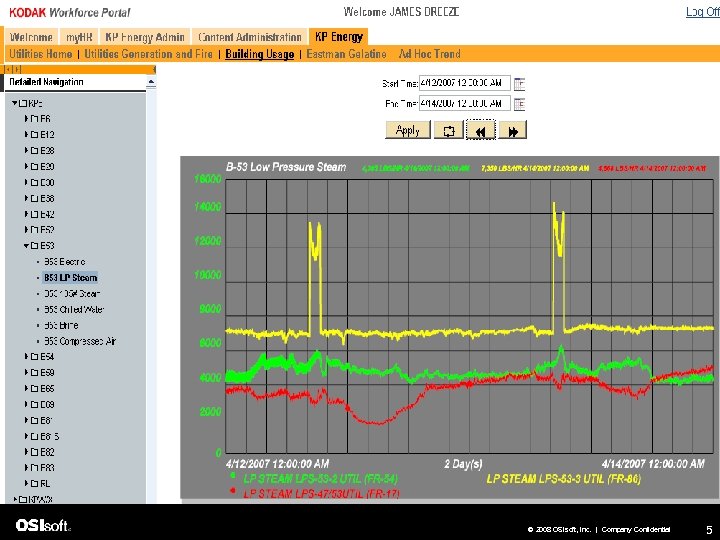The image size is (720, 540).
Task: Click the yellow legend text LPS-53-3 UTIL (FR-66)
Action: click(x=563, y=479)
